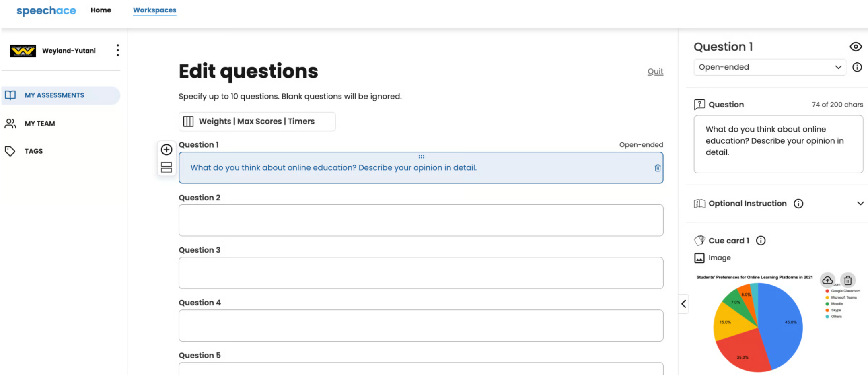This screenshot has width=868, height=379.
Task: Open the Workspaces tab
Action: coord(154,10)
